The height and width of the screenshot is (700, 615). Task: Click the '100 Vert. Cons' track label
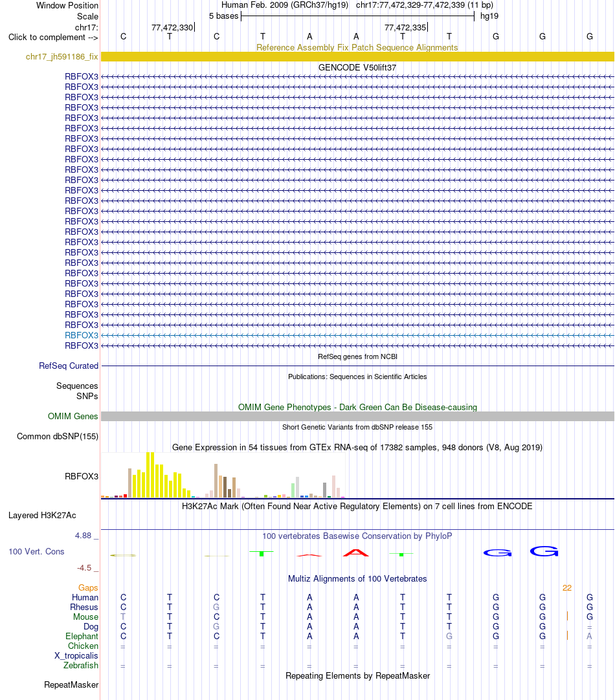(36, 551)
